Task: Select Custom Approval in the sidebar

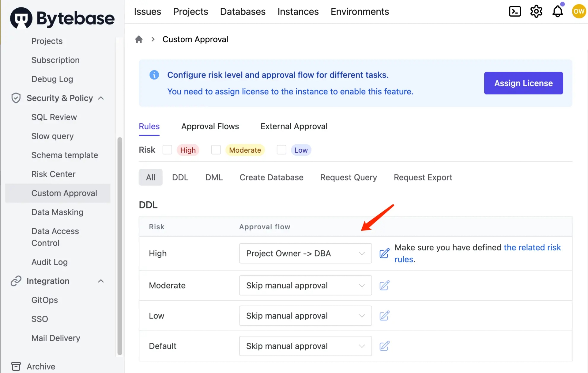Action: pos(58,193)
